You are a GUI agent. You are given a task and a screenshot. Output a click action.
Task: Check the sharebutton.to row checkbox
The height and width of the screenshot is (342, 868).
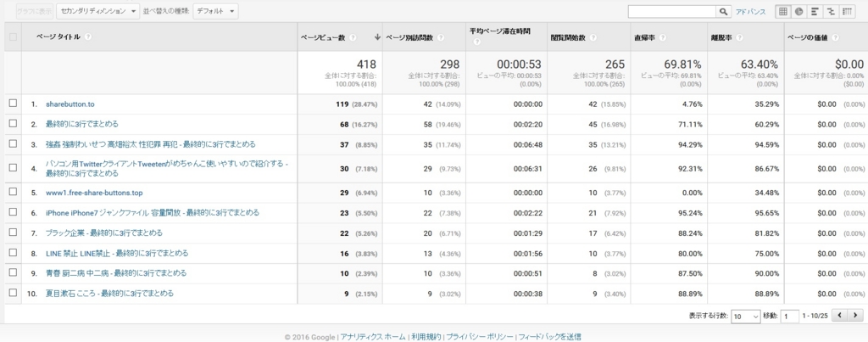tap(13, 104)
